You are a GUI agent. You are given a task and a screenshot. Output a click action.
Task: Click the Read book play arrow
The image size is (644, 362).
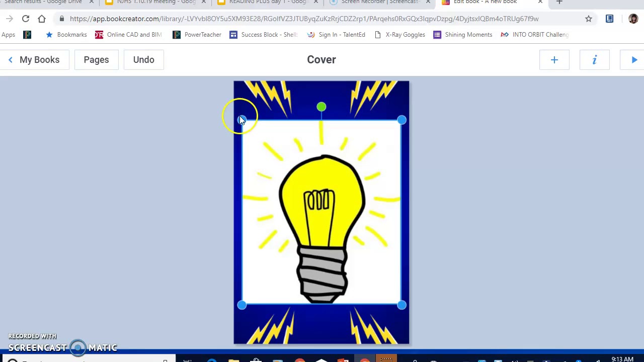[634, 60]
